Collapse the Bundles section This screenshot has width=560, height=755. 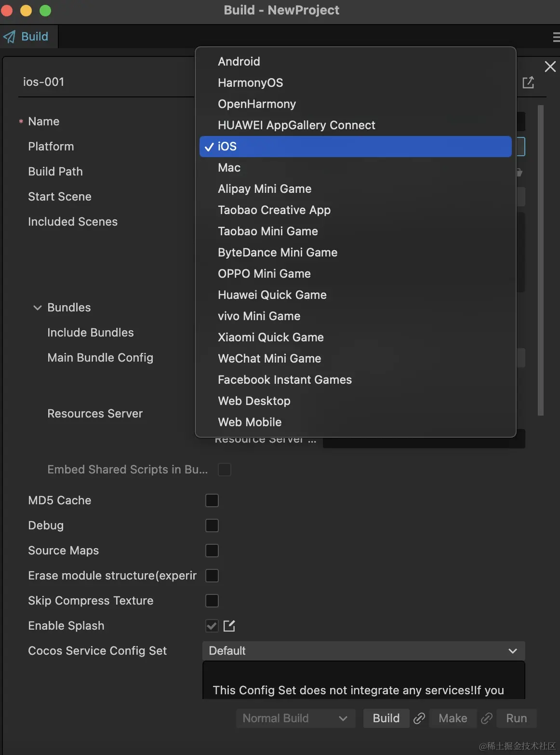pyautogui.click(x=37, y=308)
